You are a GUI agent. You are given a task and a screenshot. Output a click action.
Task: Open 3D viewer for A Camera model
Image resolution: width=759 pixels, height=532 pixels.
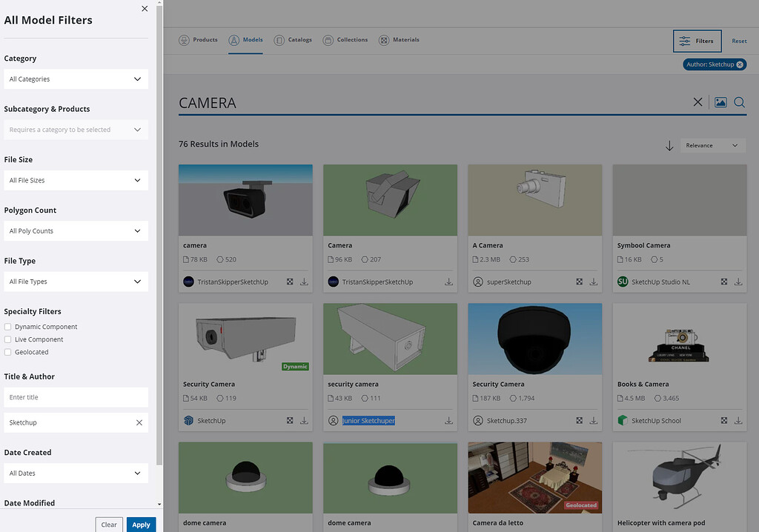578,282
